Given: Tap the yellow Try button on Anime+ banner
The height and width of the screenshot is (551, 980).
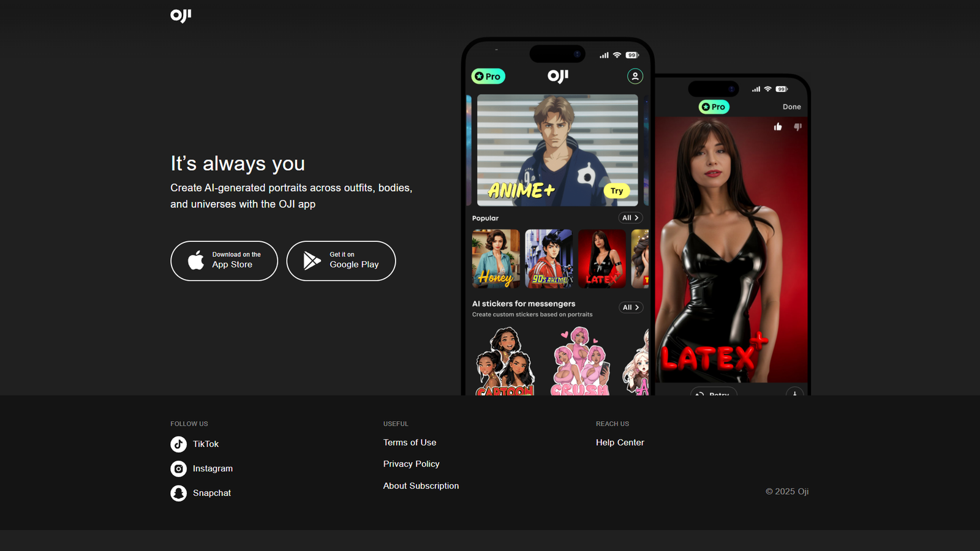Looking at the screenshot, I should point(617,191).
